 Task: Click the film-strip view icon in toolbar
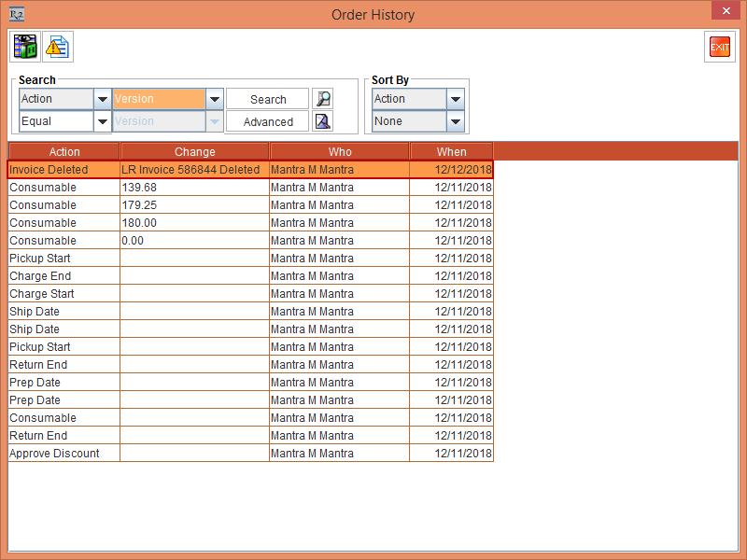[25, 47]
